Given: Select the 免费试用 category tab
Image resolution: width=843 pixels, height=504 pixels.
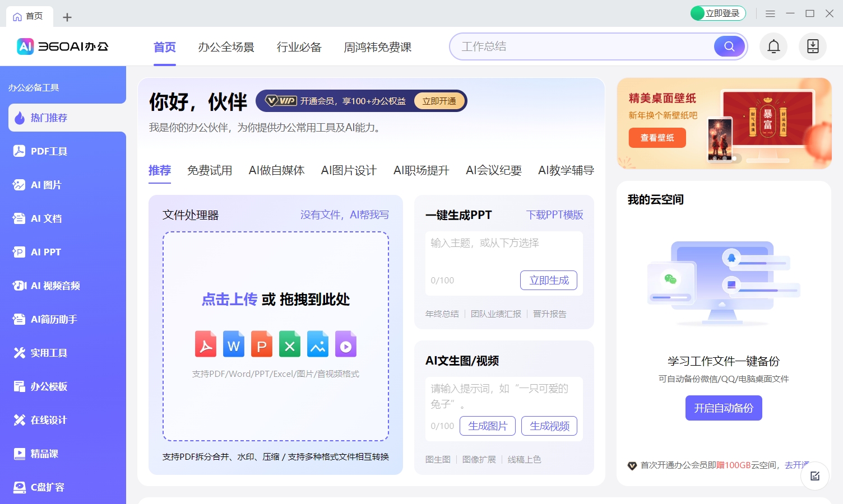Looking at the screenshot, I should coord(210,170).
